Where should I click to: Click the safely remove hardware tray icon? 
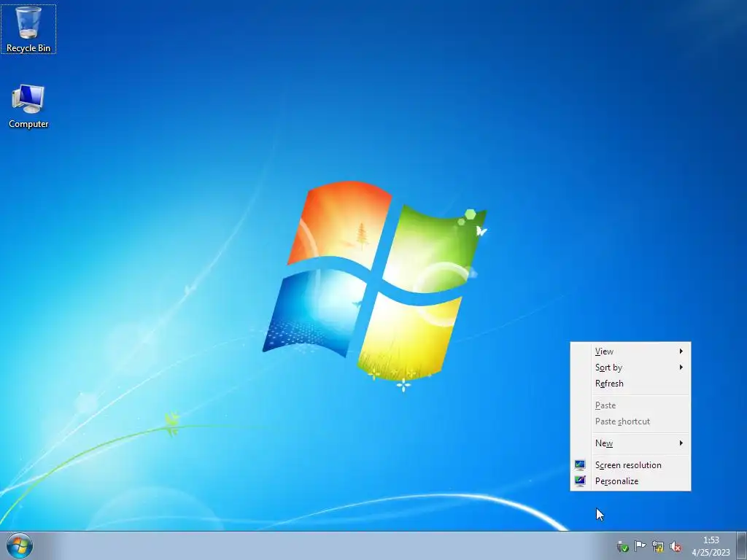click(623, 546)
